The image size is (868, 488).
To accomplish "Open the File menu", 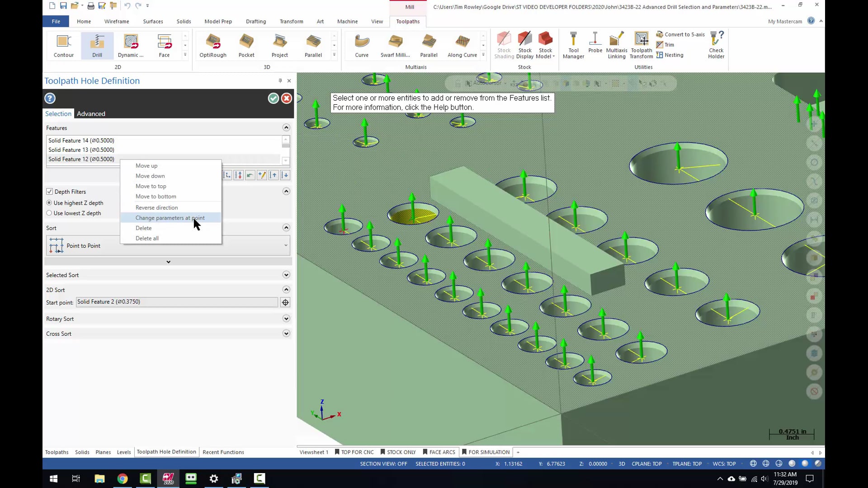I will point(56,21).
